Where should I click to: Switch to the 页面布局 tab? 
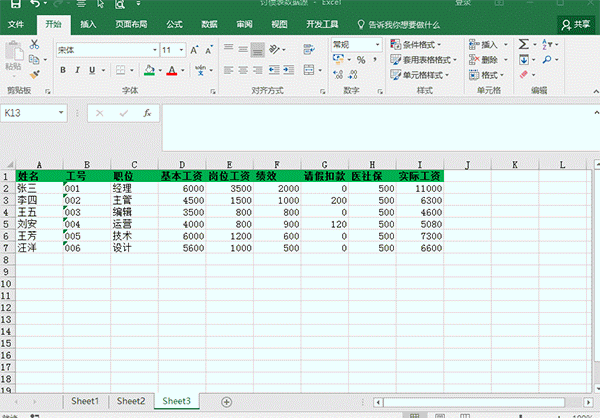point(131,24)
